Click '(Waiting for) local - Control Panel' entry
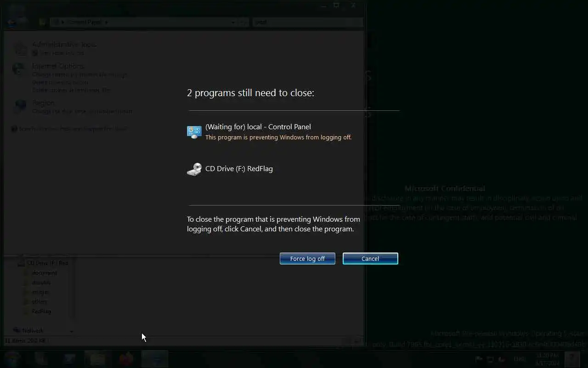This screenshot has height=368, width=588. 258,126
